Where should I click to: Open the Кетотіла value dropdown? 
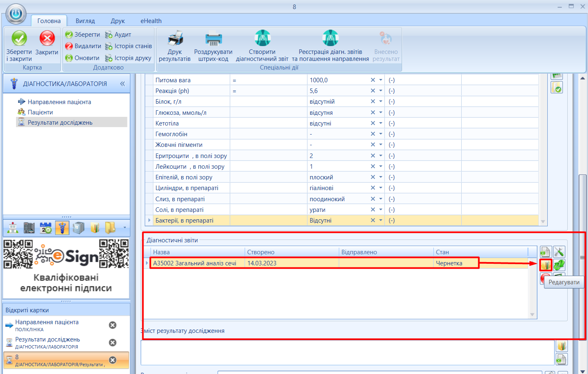(x=381, y=123)
